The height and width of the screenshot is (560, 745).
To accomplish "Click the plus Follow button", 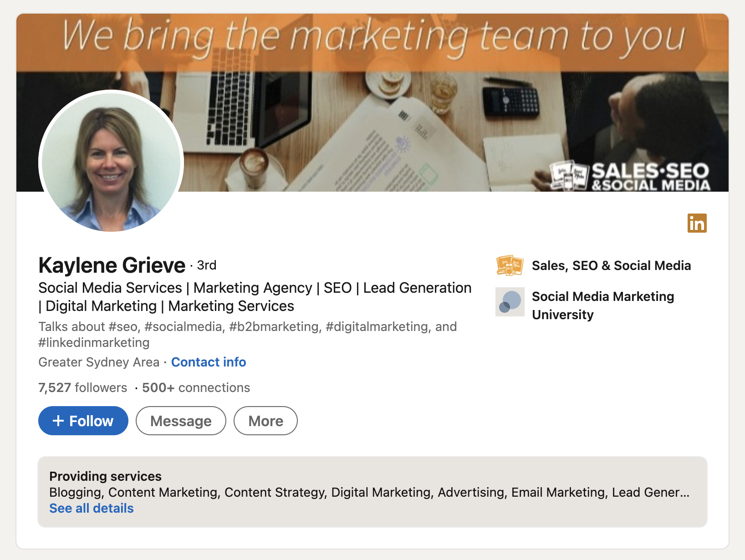I will coord(83,421).
